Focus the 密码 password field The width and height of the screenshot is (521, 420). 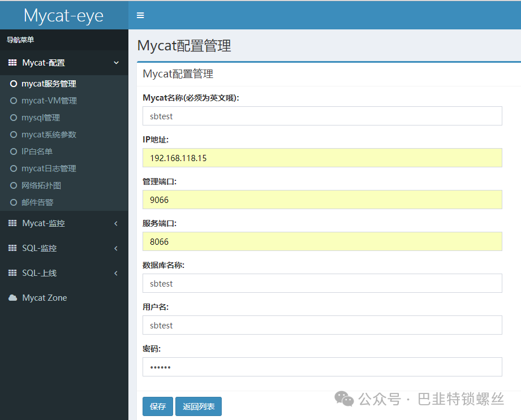point(322,367)
